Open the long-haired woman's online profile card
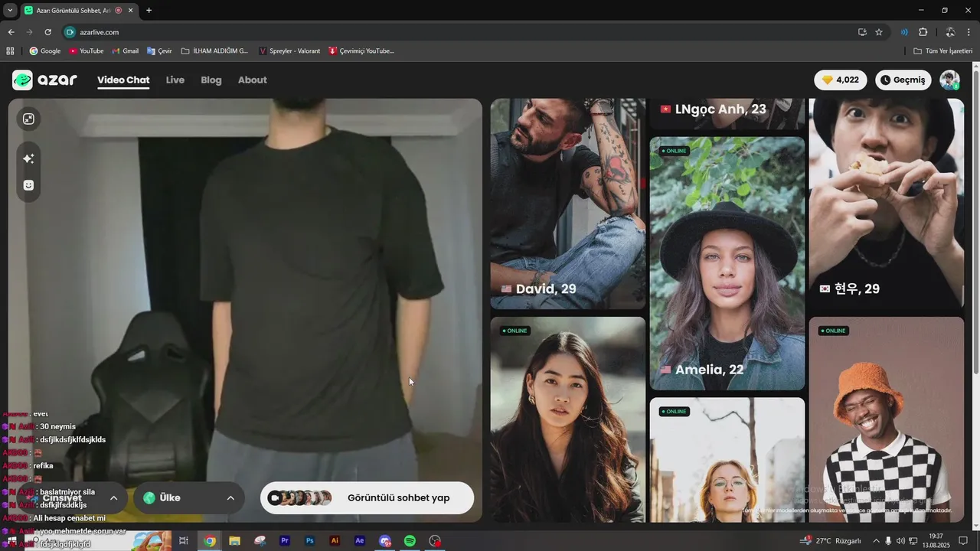Viewport: 980px width, 551px height. 568,419
